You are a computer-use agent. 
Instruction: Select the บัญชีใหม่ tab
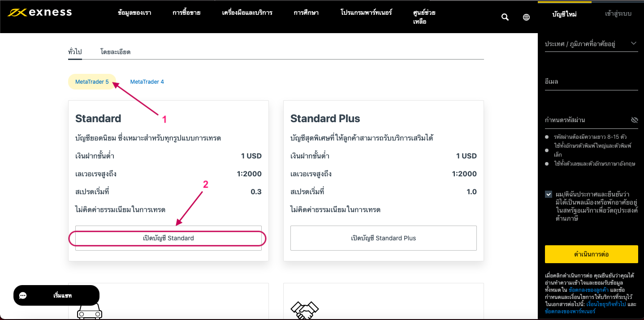pos(564,14)
